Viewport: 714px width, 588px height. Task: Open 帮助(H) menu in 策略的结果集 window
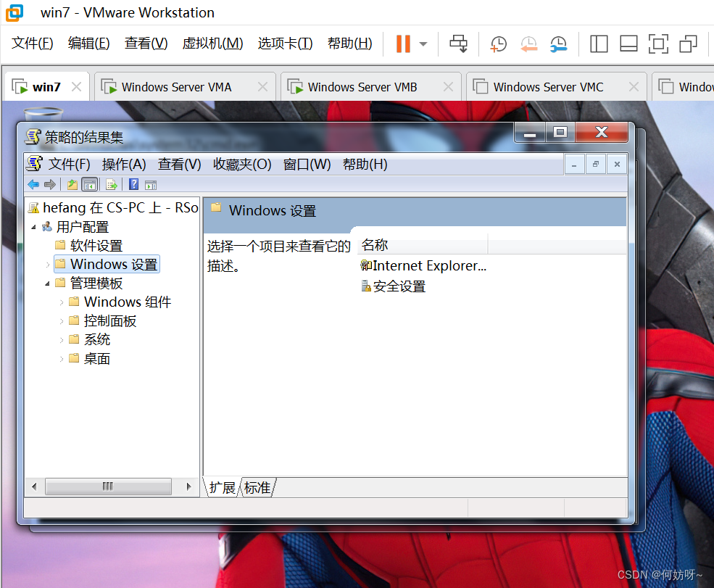(x=365, y=164)
